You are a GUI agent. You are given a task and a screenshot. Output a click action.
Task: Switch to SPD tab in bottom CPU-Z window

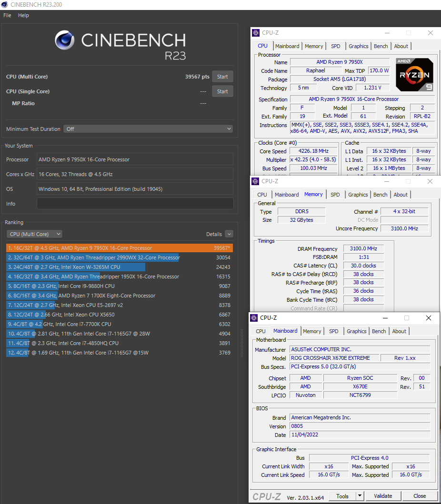coord(334,331)
